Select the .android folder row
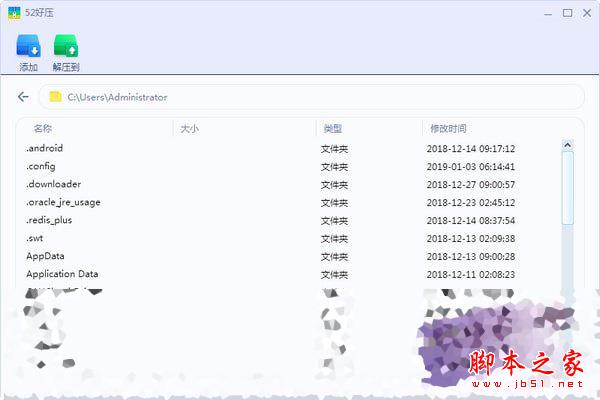This screenshot has width=600, height=400. pyautogui.click(x=291, y=149)
